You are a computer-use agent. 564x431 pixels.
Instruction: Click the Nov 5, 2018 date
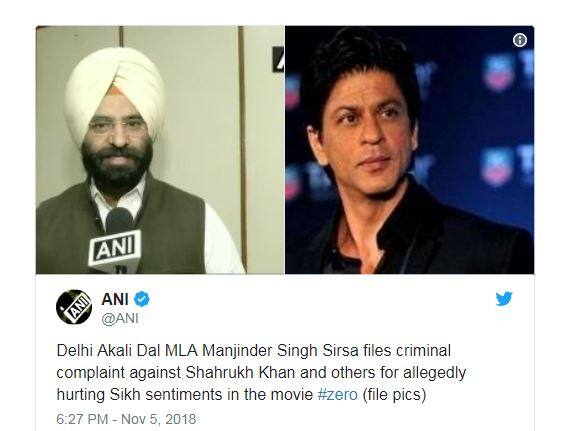coord(159,419)
